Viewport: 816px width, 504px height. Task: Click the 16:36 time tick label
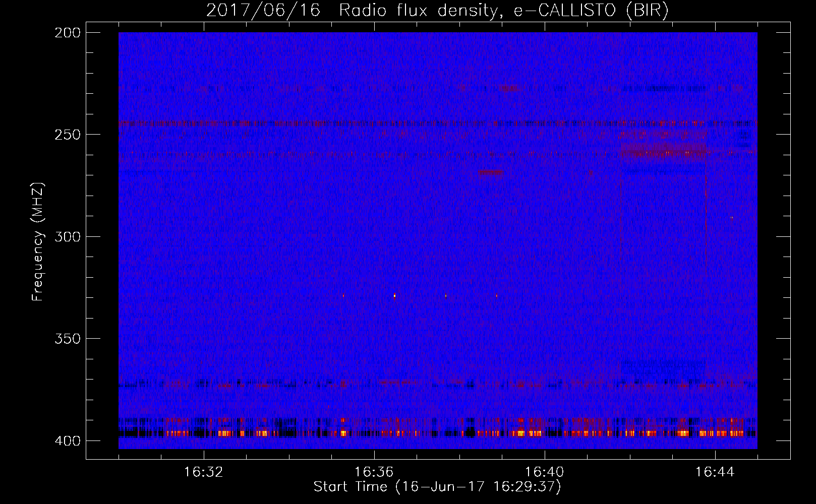[374, 472]
